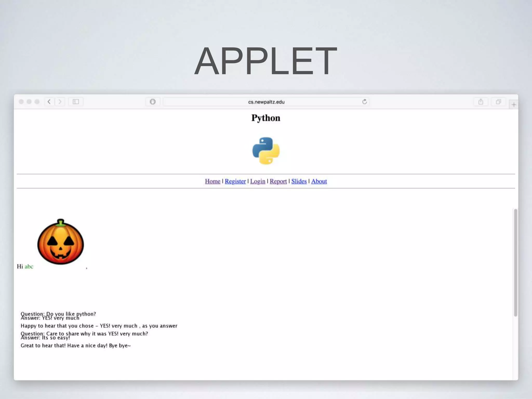Click 'Answer: Its so easy!' text
This screenshot has width=532, height=399.
click(x=45, y=338)
